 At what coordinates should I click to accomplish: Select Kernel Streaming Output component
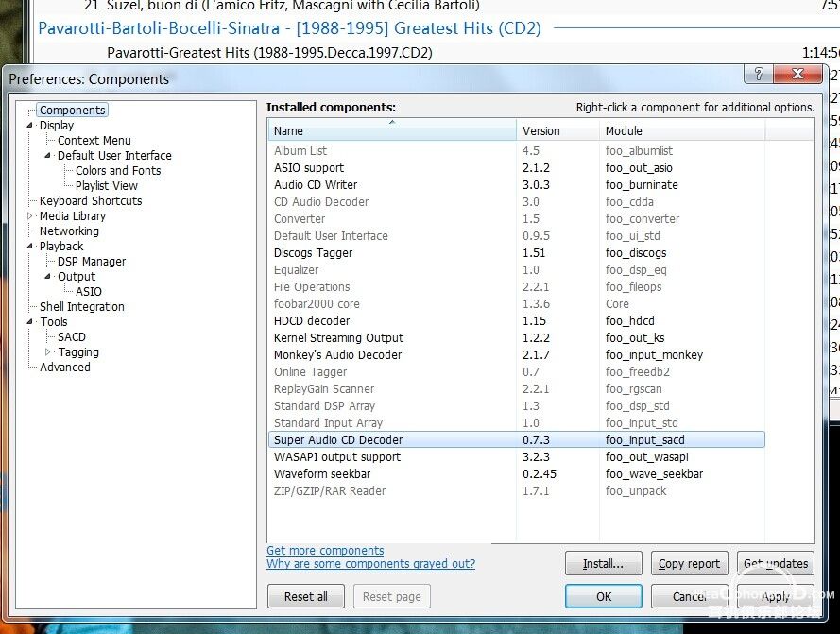pos(517,338)
